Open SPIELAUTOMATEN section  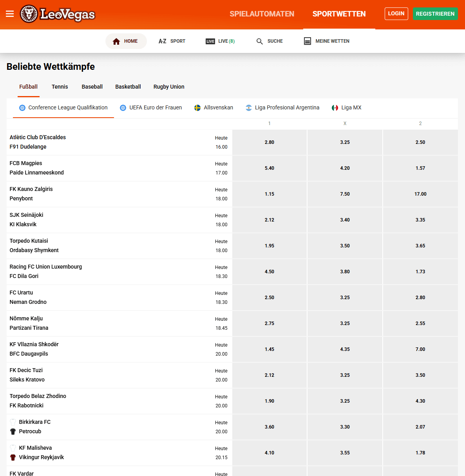click(x=262, y=14)
